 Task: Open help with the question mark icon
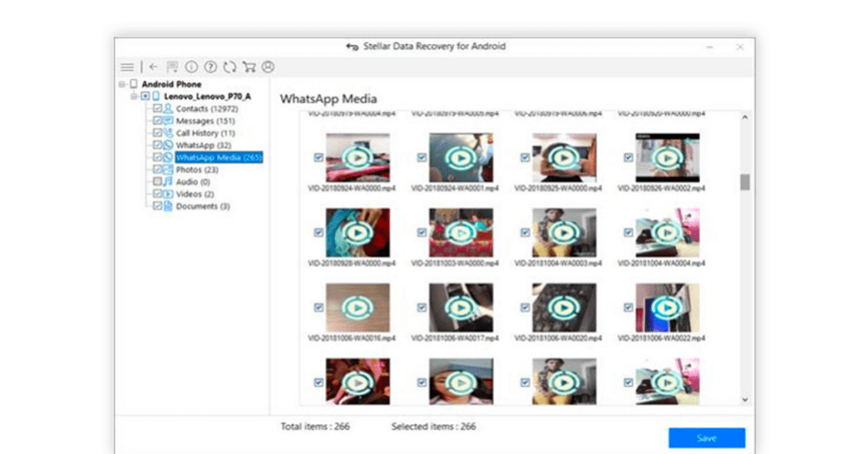210,67
